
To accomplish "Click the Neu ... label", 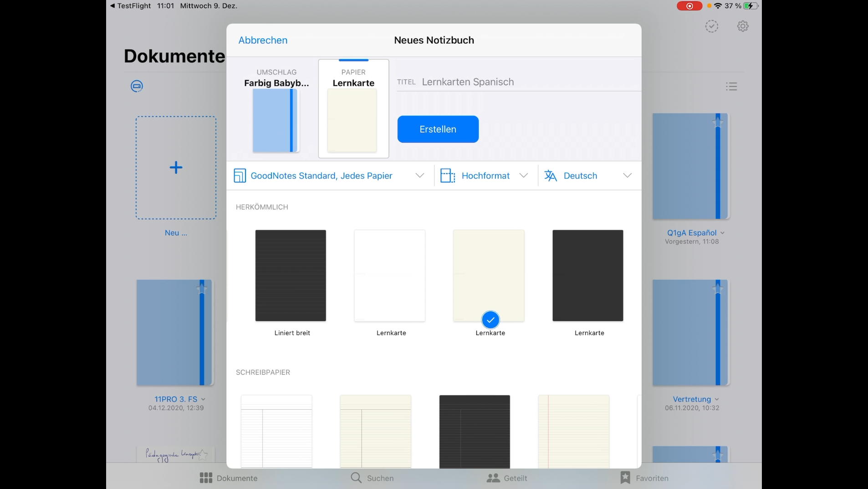I will coord(176,233).
